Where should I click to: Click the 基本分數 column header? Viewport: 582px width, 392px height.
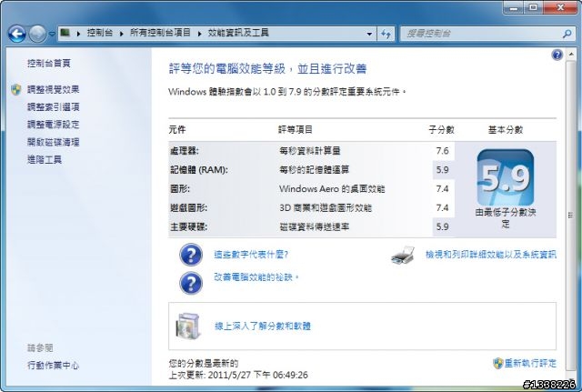[x=506, y=130]
